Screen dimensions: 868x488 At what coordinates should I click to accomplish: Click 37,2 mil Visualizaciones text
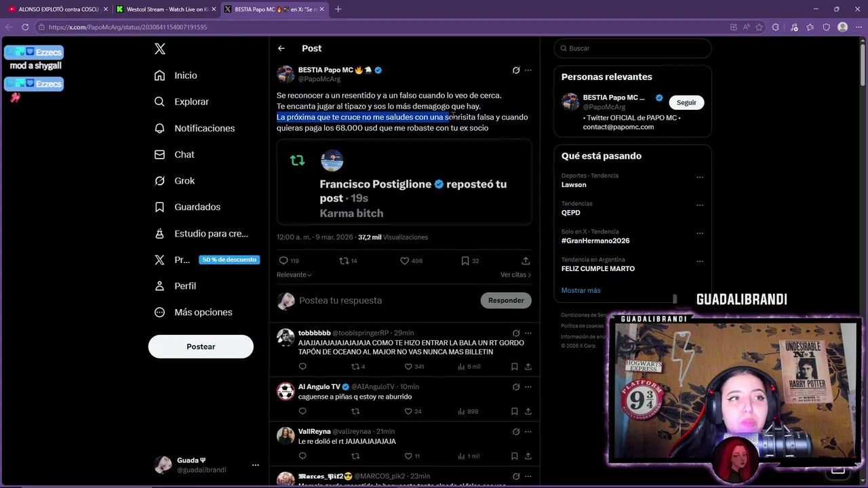tap(393, 237)
